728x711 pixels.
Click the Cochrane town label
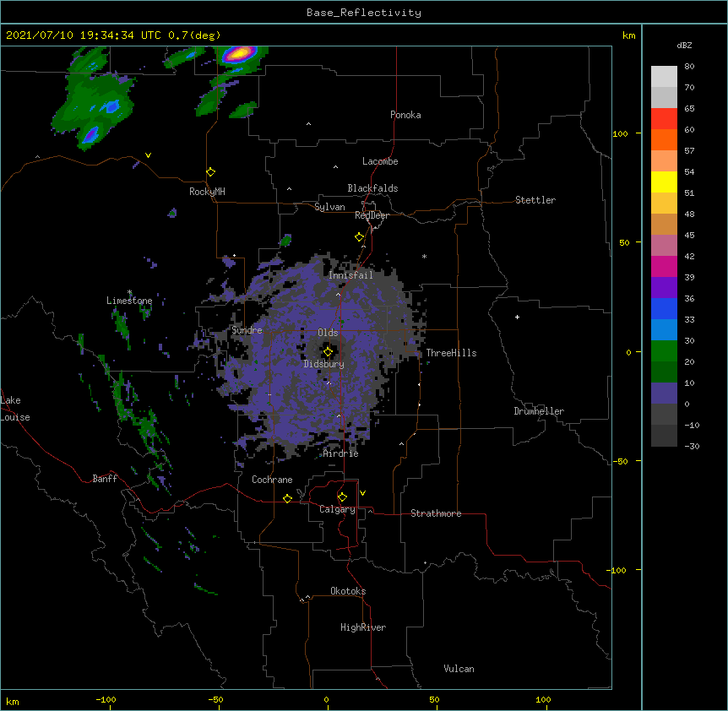coord(272,480)
